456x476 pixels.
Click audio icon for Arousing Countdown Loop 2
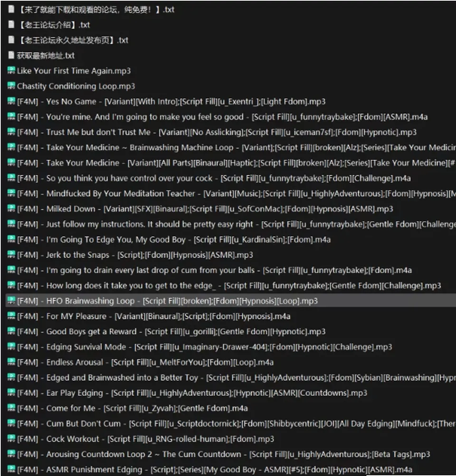click(11, 454)
